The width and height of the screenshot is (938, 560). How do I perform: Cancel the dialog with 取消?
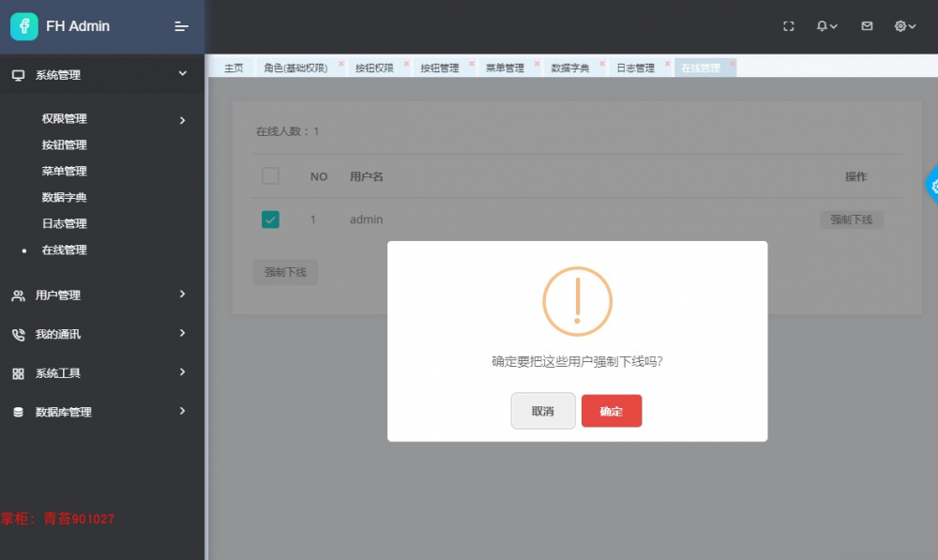(x=542, y=411)
